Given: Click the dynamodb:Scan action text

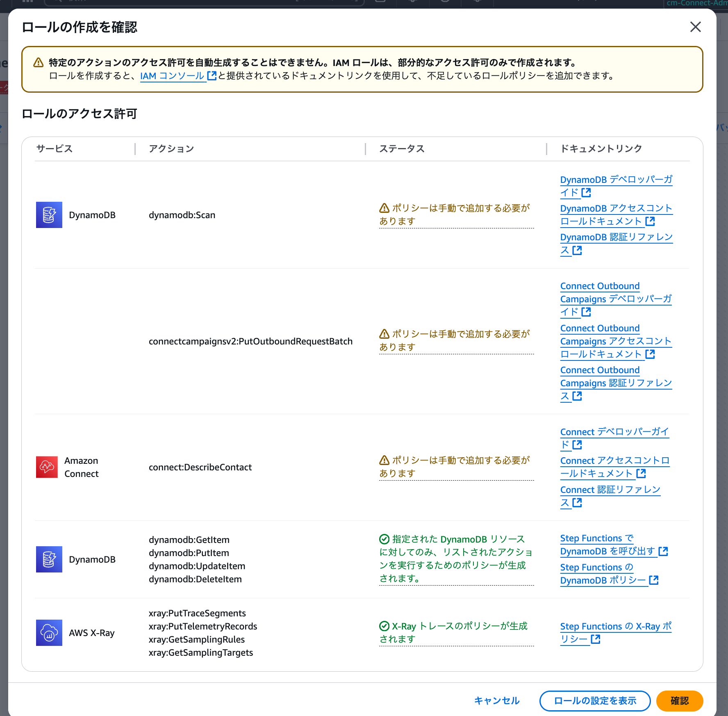Looking at the screenshot, I should (182, 215).
